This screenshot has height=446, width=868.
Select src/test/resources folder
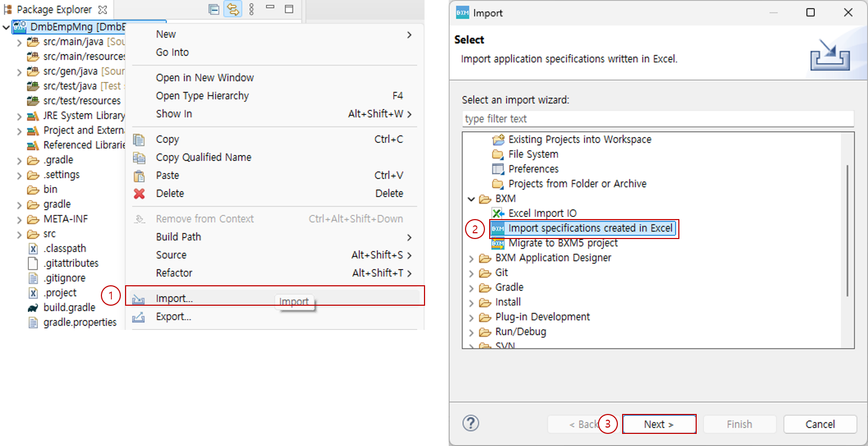coord(82,101)
